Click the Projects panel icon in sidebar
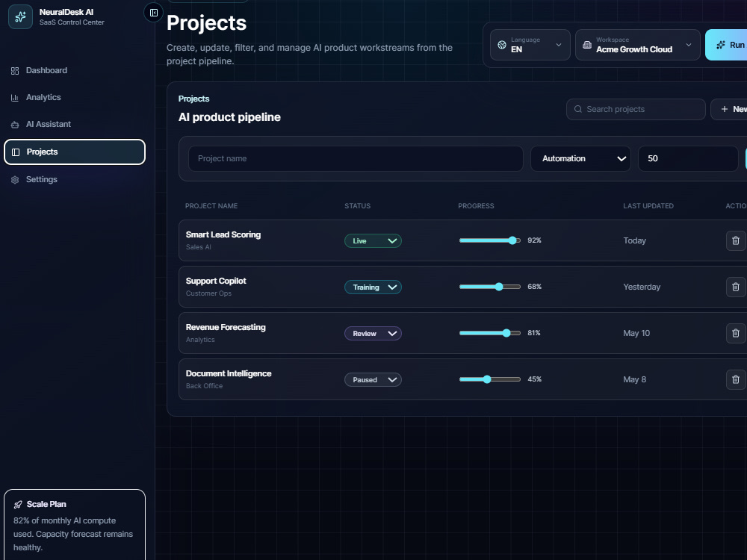 click(16, 152)
